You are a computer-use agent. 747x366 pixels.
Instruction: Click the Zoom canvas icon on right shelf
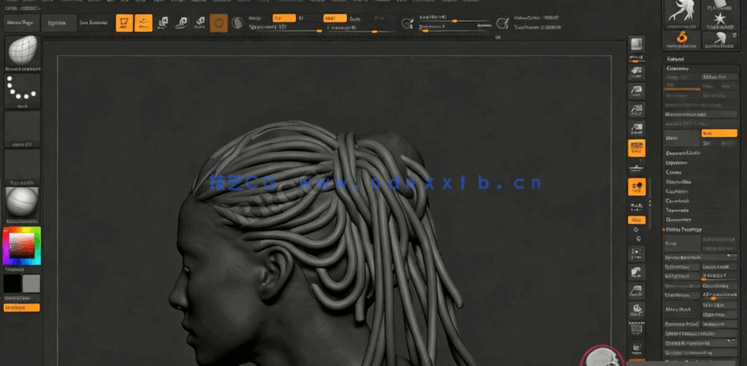tap(636, 91)
